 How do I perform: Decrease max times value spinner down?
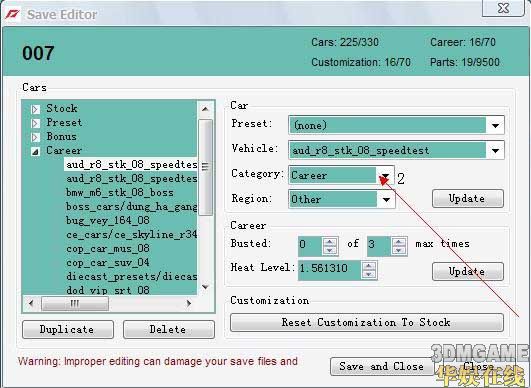pos(399,251)
